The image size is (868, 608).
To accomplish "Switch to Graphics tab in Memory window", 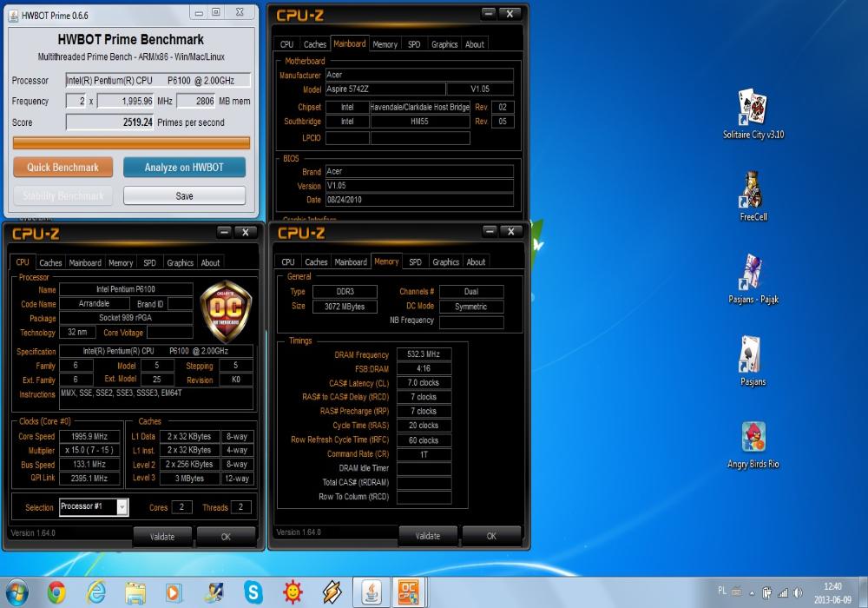I will (x=445, y=262).
